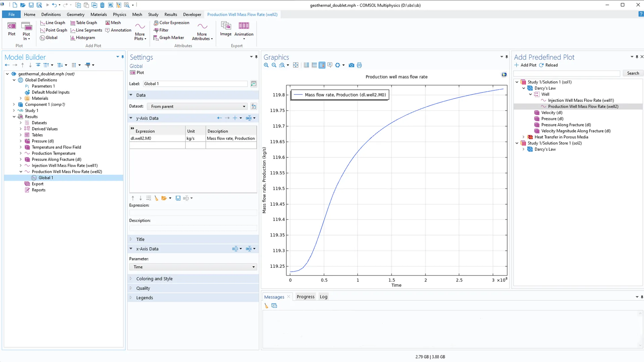The image size is (644, 362).
Task: Open the Physics ribbon tab
Action: pyautogui.click(x=119, y=14)
